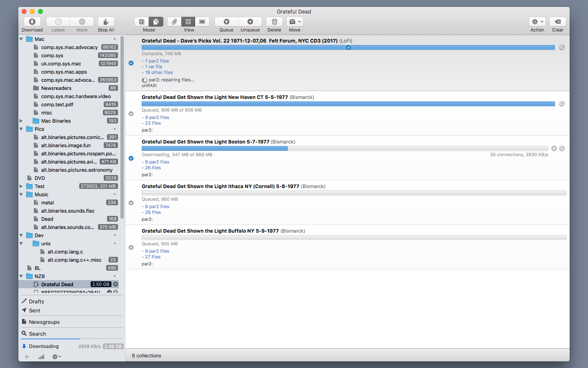
Task: Click the Queue toolbar icon
Action: [226, 22]
